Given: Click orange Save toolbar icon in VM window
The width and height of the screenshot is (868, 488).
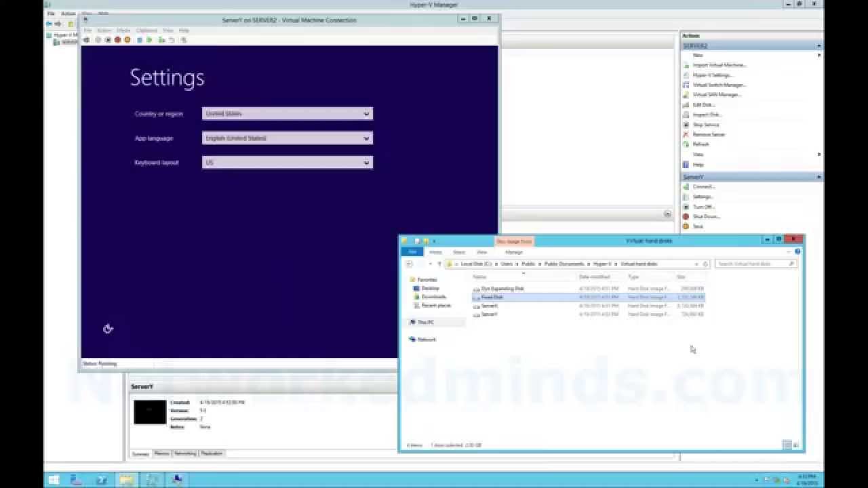Looking at the screenshot, I should click(x=127, y=40).
